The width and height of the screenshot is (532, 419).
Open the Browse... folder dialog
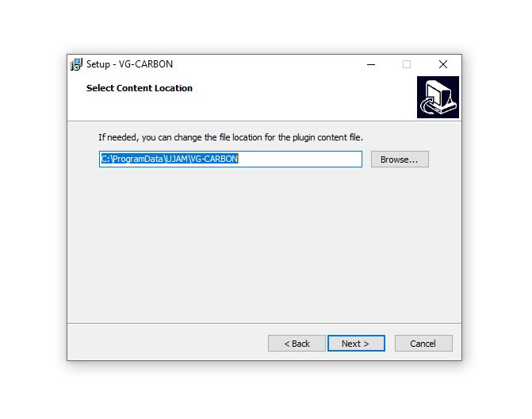[400, 160]
